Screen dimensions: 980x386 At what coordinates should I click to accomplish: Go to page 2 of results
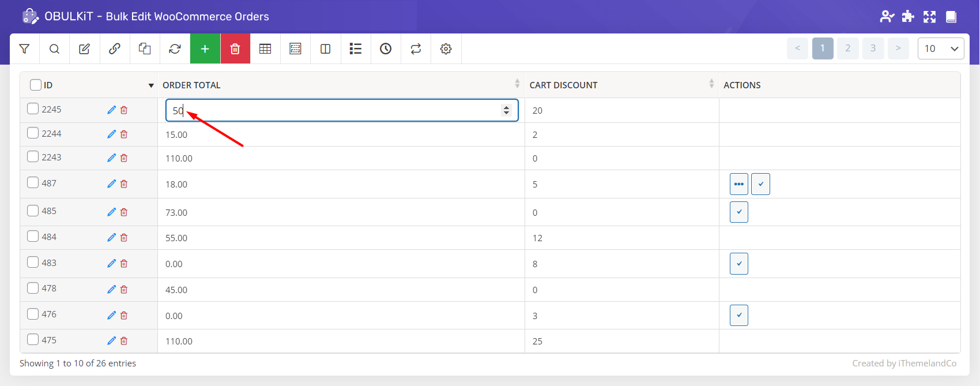(x=847, y=48)
